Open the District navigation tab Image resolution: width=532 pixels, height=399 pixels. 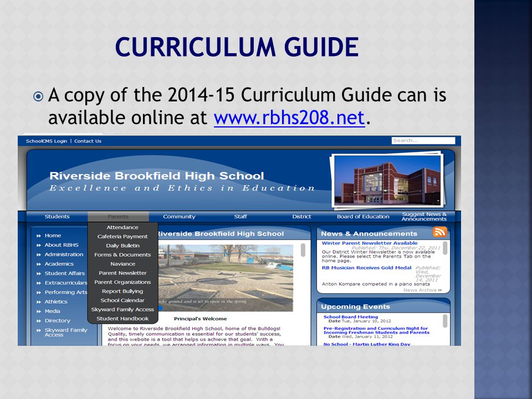301,217
